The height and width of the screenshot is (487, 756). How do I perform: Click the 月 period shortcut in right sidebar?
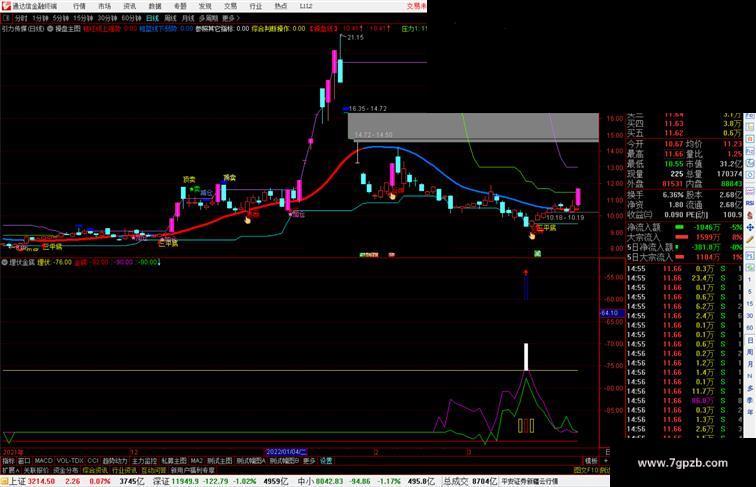750,364
